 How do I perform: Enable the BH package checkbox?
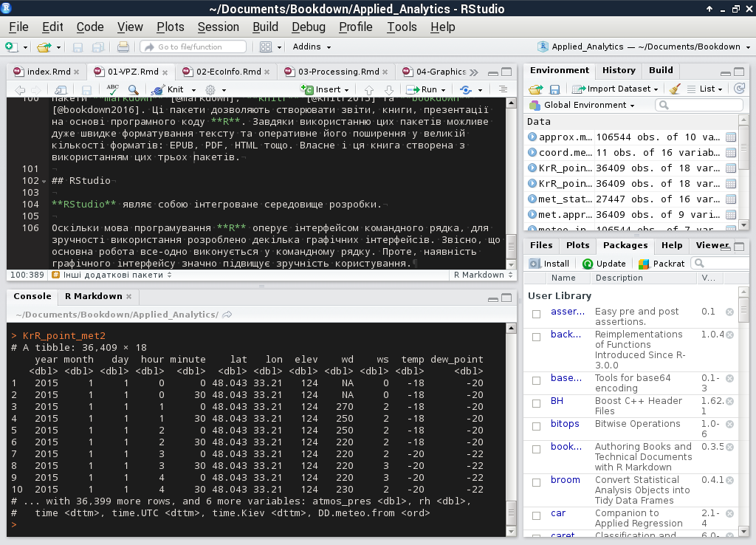pyautogui.click(x=536, y=402)
